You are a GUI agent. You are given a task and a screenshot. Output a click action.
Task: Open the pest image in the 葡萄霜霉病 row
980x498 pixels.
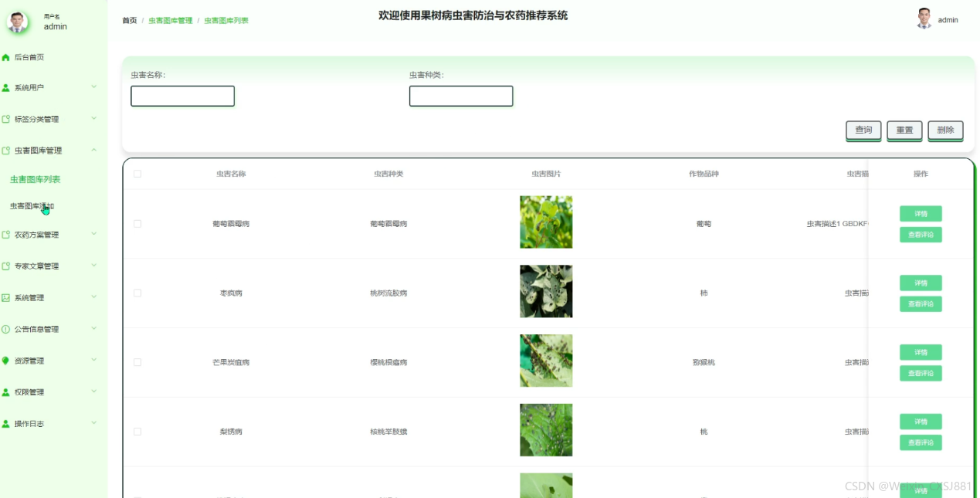(x=546, y=222)
